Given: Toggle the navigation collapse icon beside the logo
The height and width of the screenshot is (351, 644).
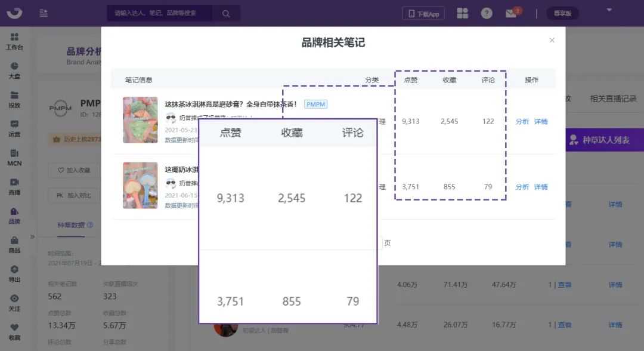Looking at the screenshot, I should point(43,13).
